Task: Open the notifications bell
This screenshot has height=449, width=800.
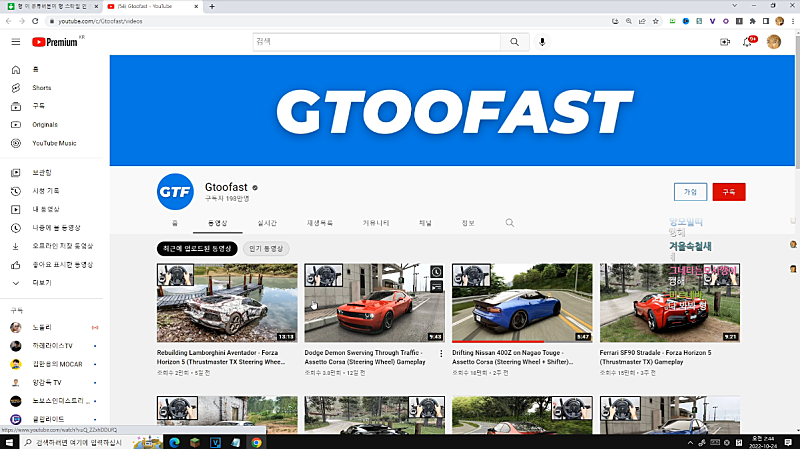Action: (x=747, y=42)
